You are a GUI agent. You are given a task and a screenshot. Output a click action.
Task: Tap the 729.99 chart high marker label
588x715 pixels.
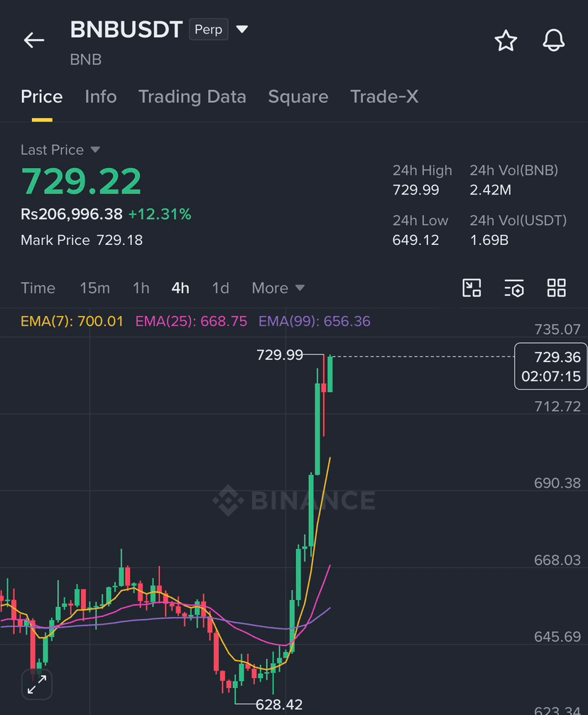pos(280,354)
